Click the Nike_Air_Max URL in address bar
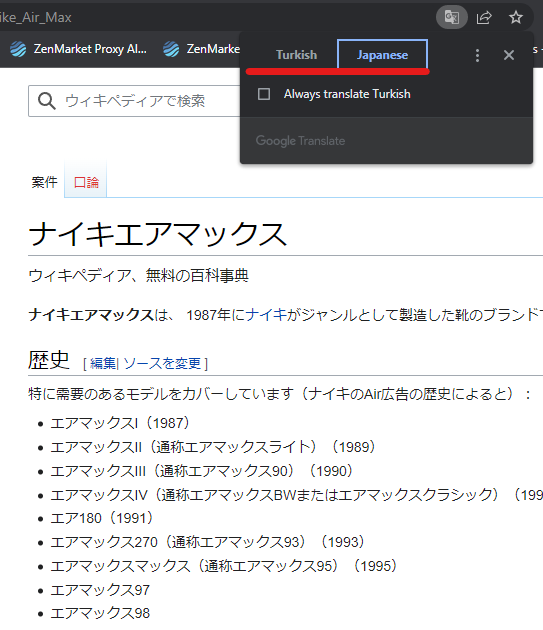The image size is (543, 630). 36,17
